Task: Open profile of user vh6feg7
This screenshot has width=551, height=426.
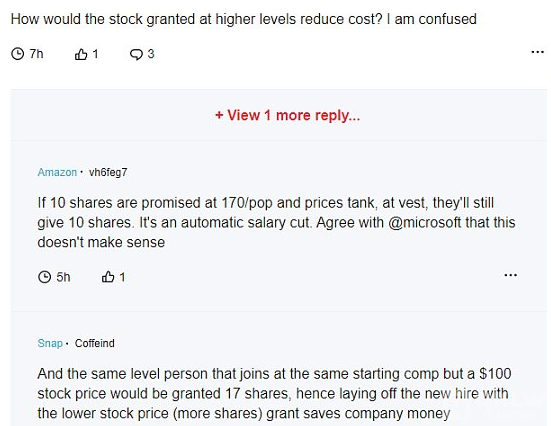Action: pos(108,172)
